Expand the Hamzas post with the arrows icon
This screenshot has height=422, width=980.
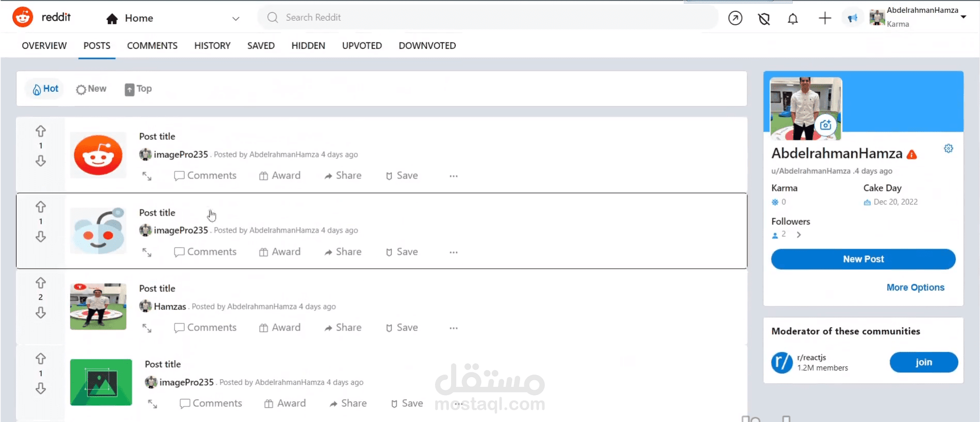point(147,328)
